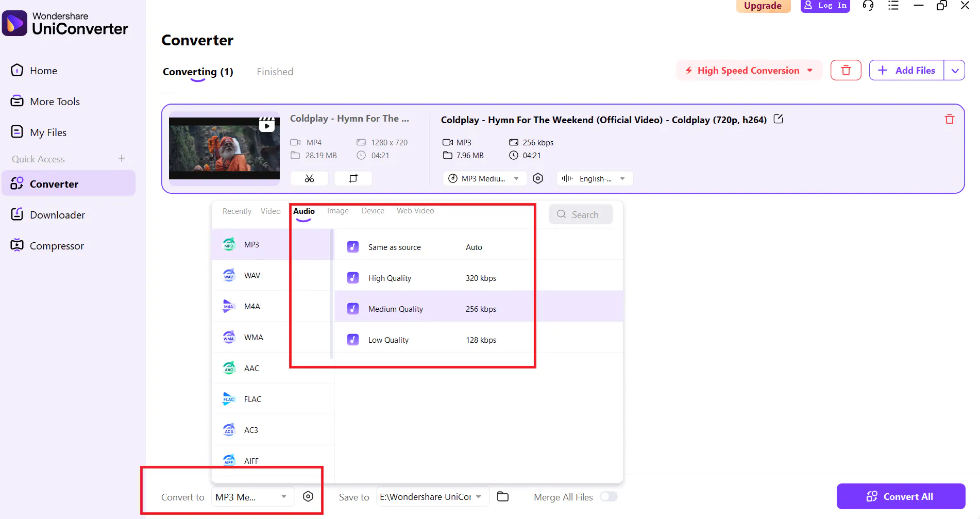Screen dimensions: 980x519
Task: Open the Web Video format tab
Action: coord(415,211)
